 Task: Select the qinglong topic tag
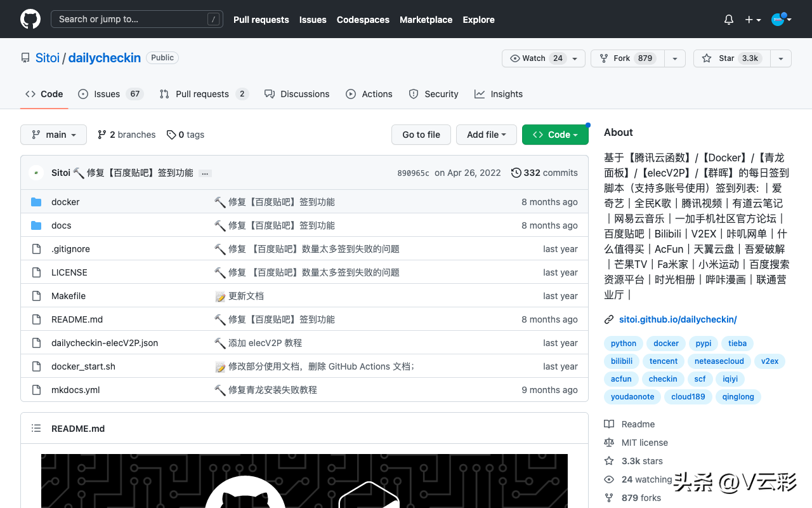click(738, 397)
